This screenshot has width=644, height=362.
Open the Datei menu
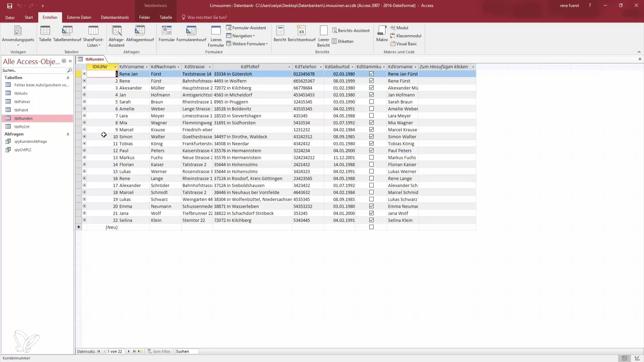[10, 17]
